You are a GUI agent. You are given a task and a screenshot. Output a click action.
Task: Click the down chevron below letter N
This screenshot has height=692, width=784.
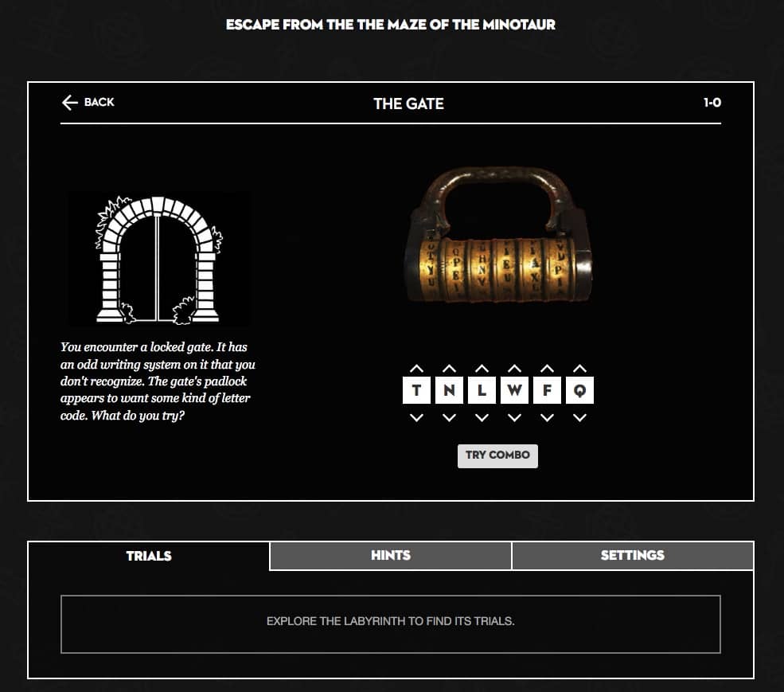click(x=449, y=417)
